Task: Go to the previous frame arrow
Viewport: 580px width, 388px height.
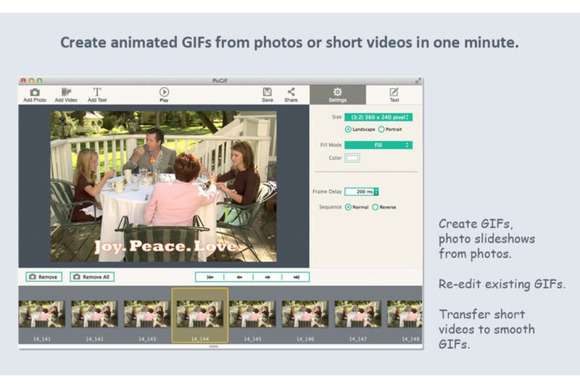Action: (239, 277)
